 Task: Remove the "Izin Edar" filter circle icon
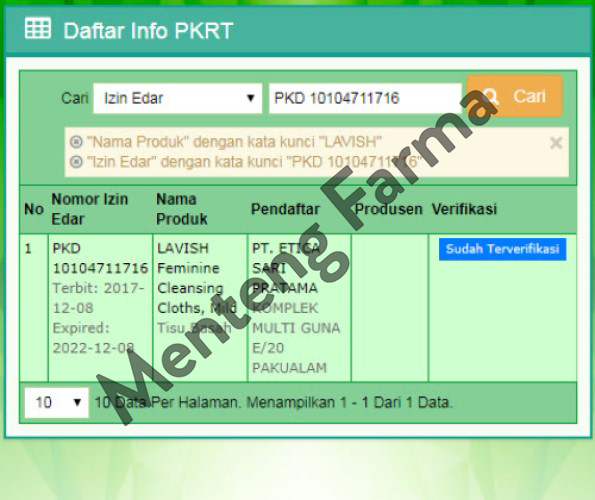coord(76,162)
